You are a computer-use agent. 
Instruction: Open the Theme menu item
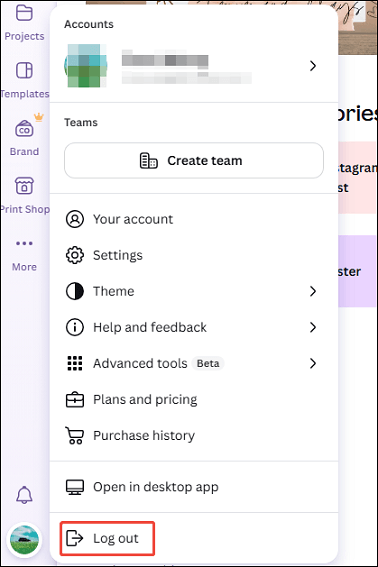coord(194,291)
